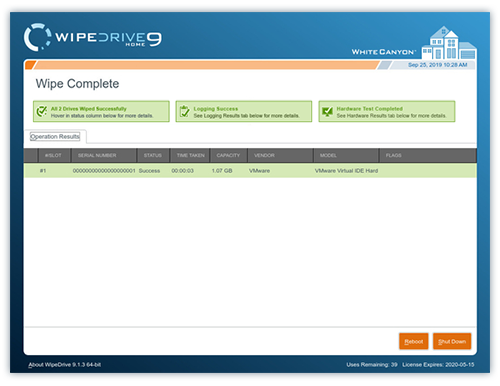Click the WipeDrive circular logo icon
This screenshot has height=386, width=500.
pos(37,37)
